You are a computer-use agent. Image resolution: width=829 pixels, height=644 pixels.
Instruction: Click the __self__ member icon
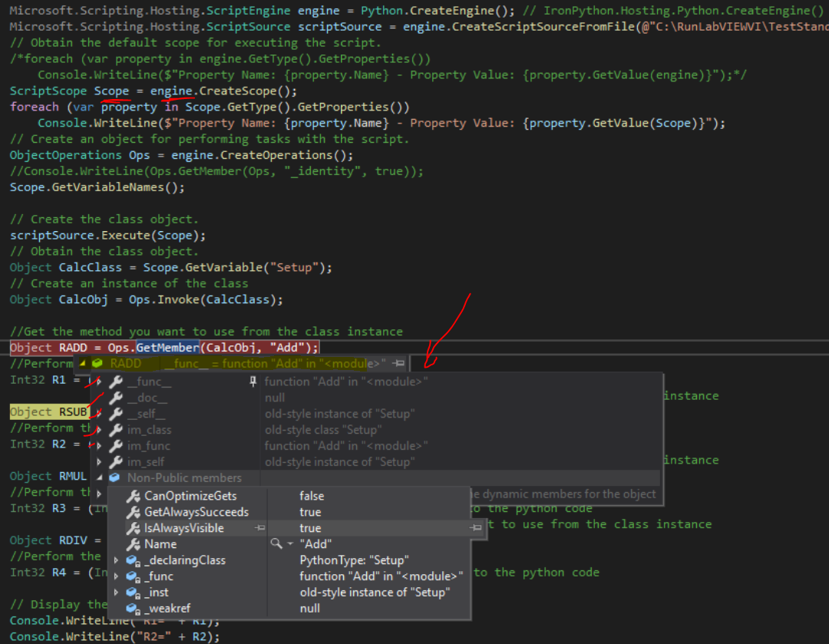(115, 414)
